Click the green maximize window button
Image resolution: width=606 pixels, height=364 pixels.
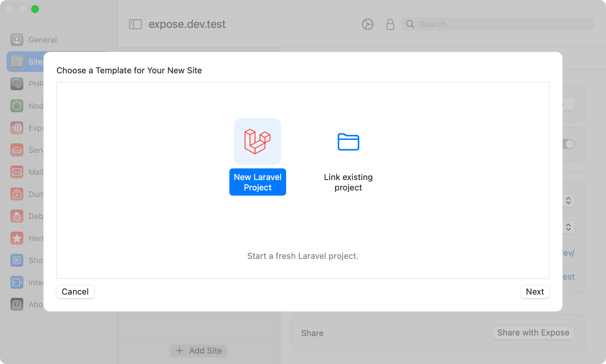point(35,9)
